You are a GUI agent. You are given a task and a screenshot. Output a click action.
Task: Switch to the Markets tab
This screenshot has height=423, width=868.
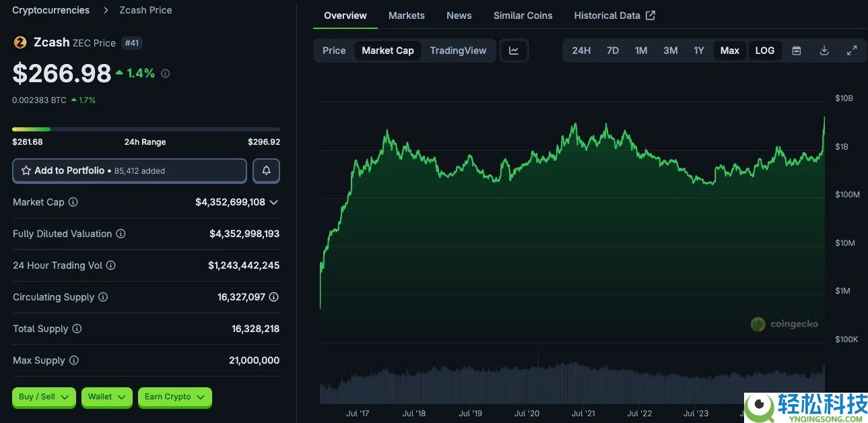(x=407, y=15)
